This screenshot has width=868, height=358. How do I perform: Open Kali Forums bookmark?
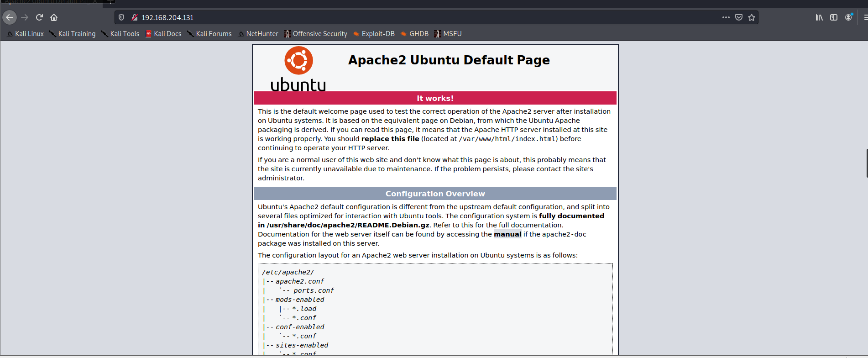pos(209,34)
